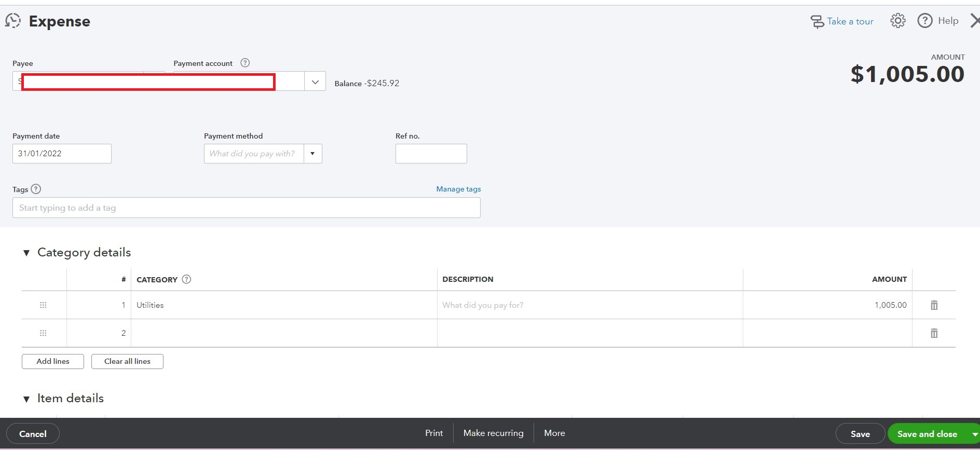Open the More menu in bottom bar

click(554, 433)
